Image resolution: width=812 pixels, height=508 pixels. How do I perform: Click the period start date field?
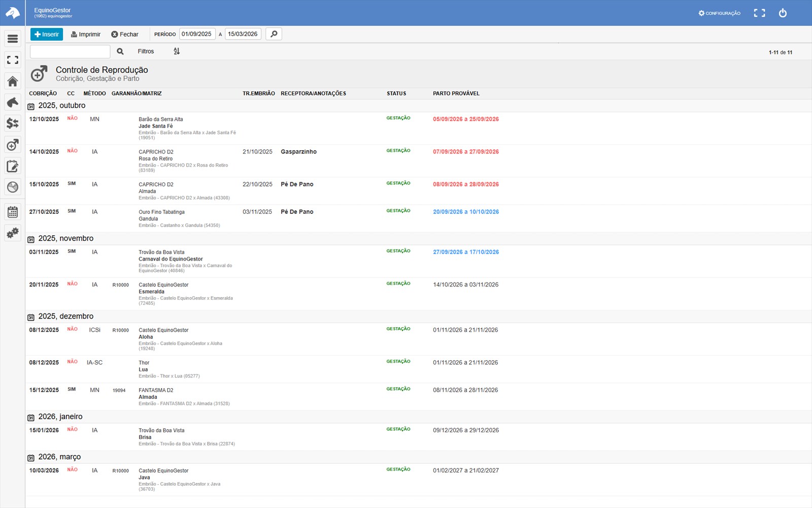click(x=197, y=34)
